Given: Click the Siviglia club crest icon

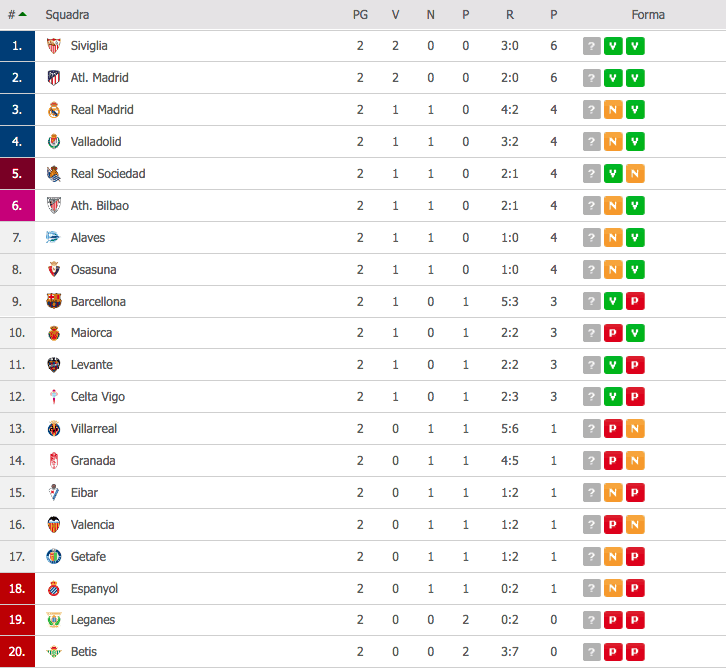Looking at the screenshot, I should tap(54, 46).
